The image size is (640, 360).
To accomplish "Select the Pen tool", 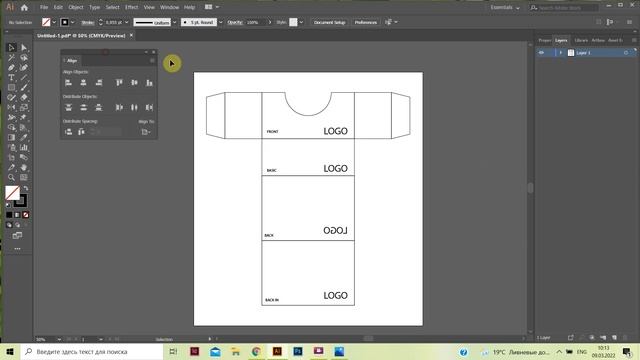I will 11,68.
